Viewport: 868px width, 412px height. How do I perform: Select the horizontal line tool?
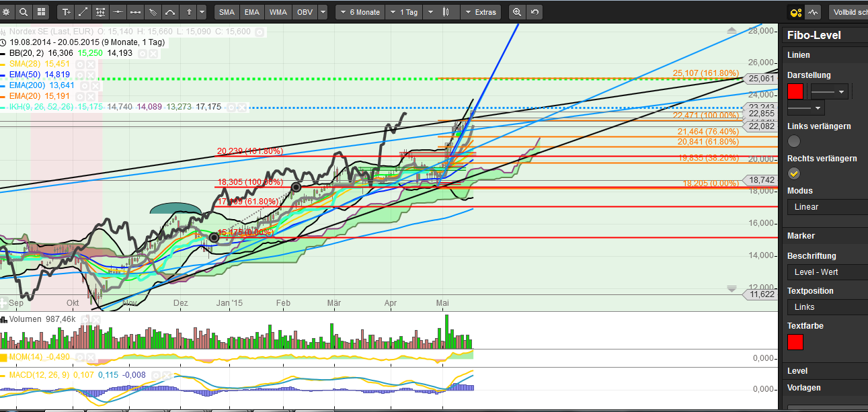(x=118, y=12)
